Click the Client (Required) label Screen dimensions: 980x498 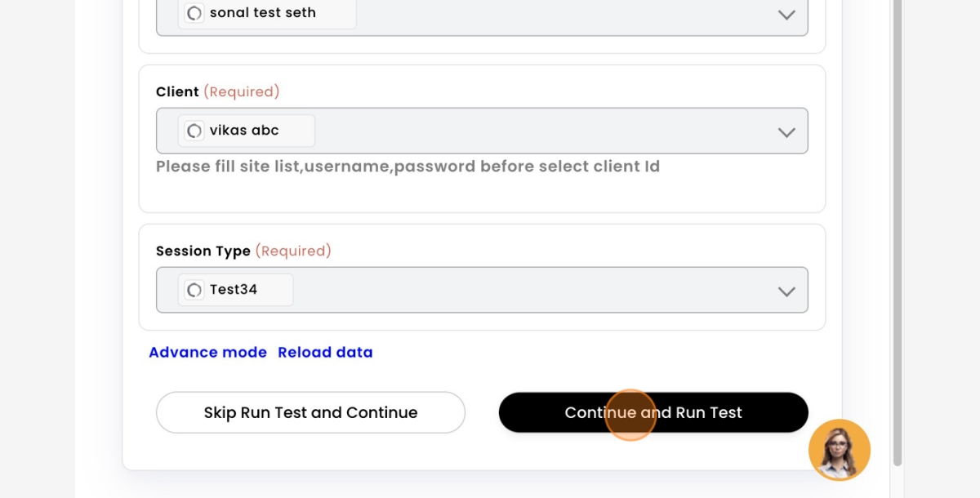(218, 91)
